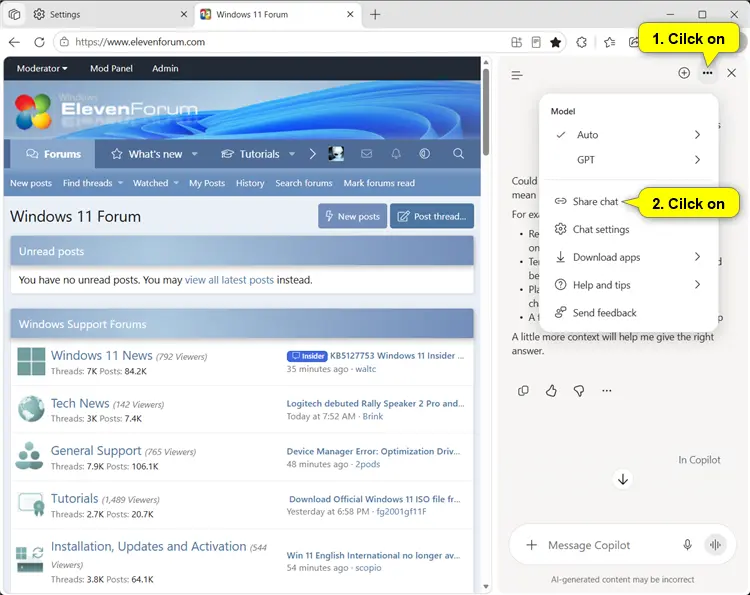Click the user avatar in forum nav bar
Image resolution: width=750 pixels, height=595 pixels.
[336, 154]
